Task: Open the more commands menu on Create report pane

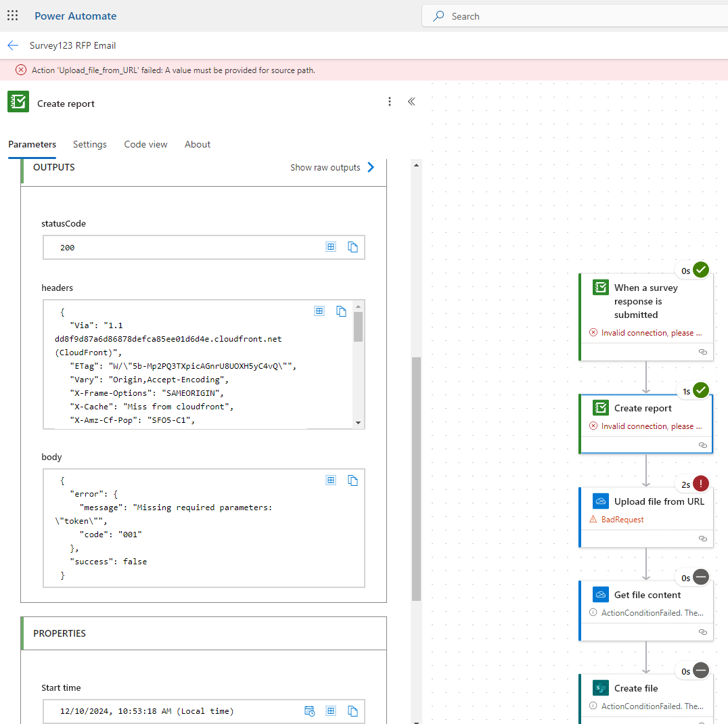Action: tap(390, 101)
